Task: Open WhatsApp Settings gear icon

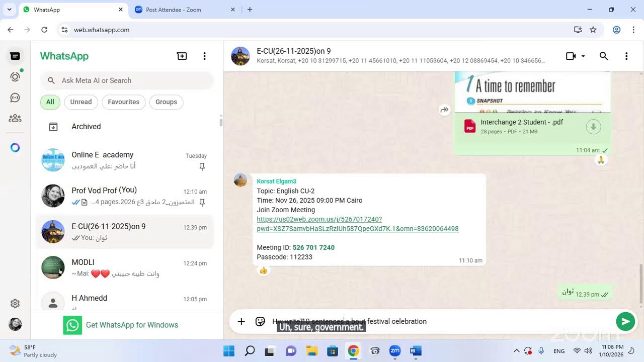Action: coord(15,303)
